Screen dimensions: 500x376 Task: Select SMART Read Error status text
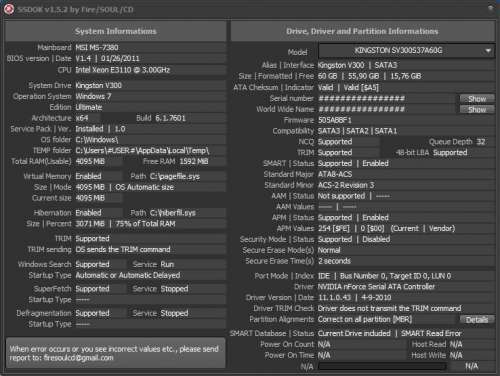431,334
